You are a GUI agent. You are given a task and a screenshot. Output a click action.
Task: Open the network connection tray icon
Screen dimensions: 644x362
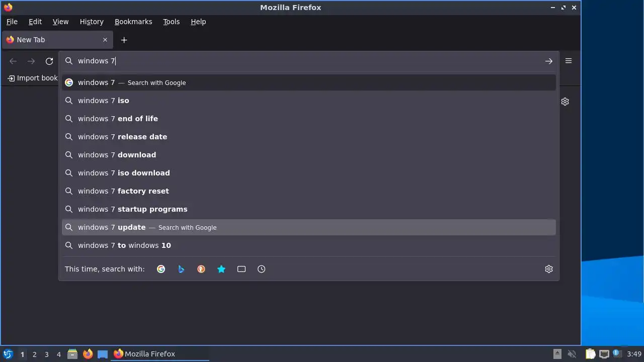(x=604, y=354)
